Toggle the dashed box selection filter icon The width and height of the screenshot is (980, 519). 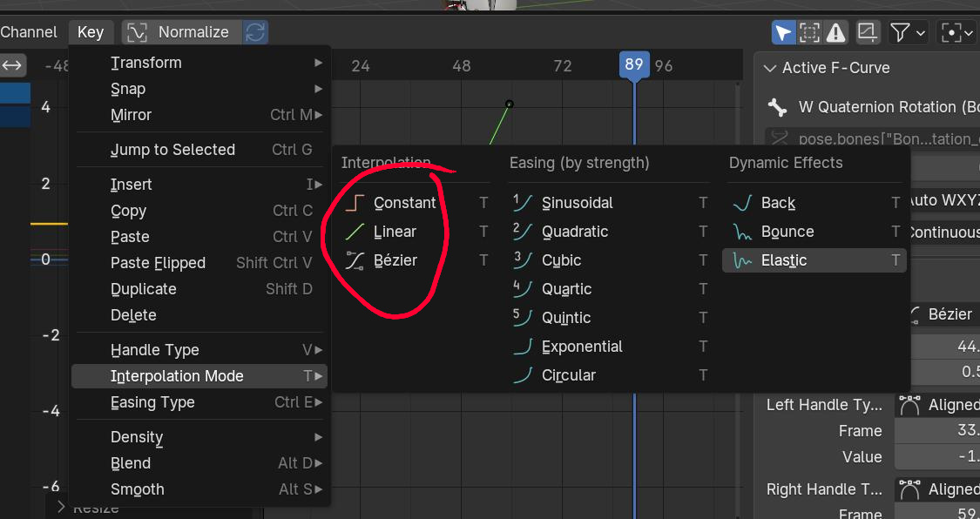coord(809,32)
